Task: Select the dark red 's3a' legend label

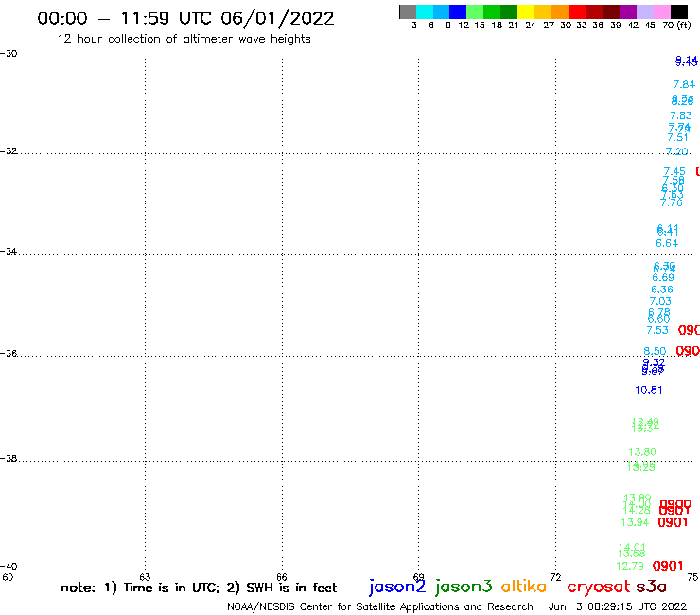Action: (x=651, y=587)
